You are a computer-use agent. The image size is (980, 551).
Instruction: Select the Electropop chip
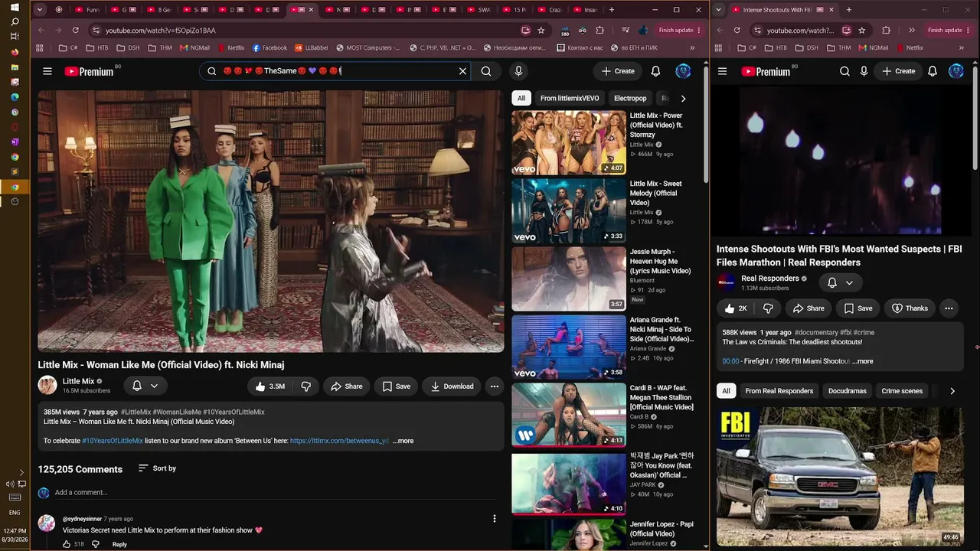[630, 98]
